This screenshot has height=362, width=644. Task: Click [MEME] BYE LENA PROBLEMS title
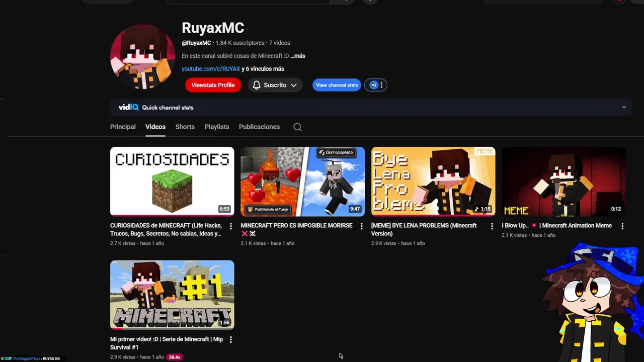(424, 229)
